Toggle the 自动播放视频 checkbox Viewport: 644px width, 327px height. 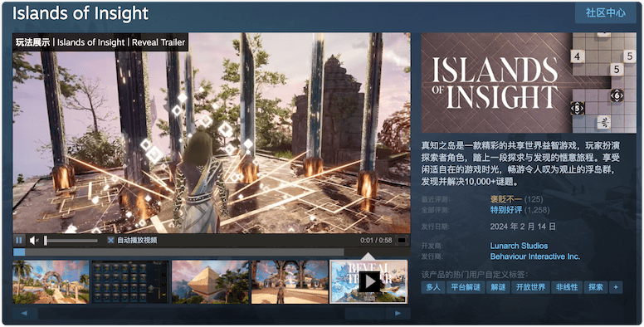110,241
